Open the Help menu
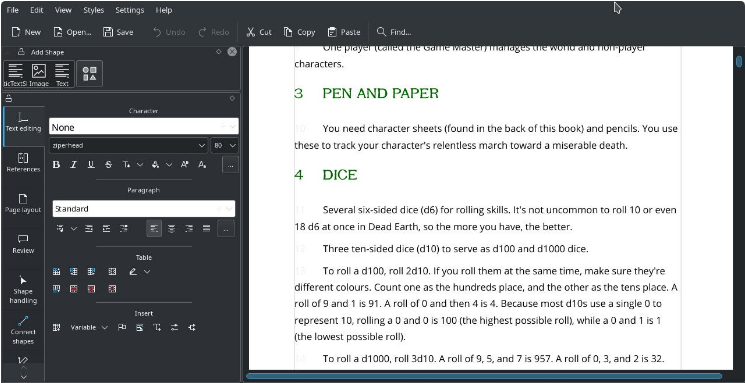This screenshot has width=745, height=383. coord(164,10)
